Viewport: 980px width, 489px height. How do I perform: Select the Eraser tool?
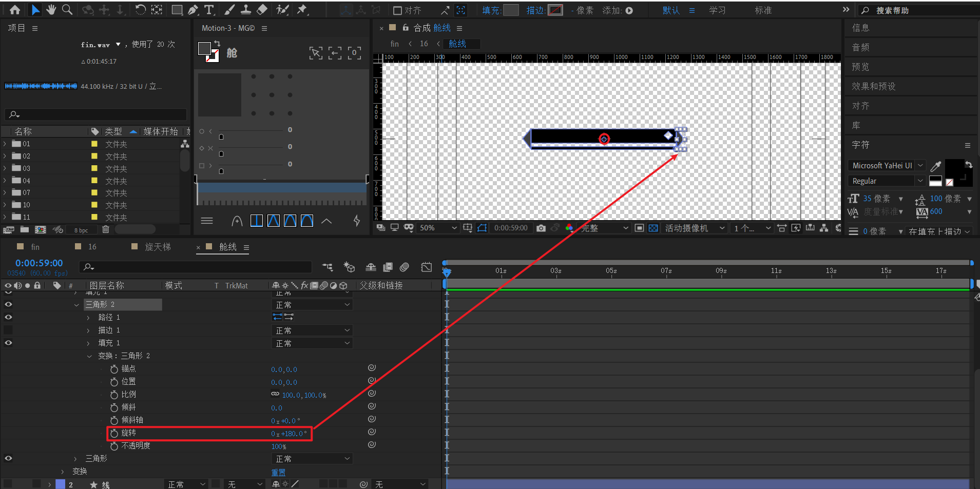tap(262, 10)
